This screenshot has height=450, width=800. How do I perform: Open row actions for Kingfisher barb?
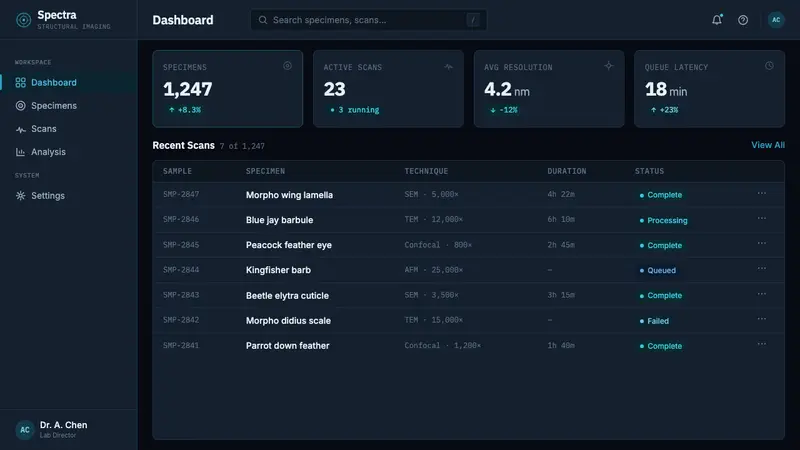click(762, 268)
